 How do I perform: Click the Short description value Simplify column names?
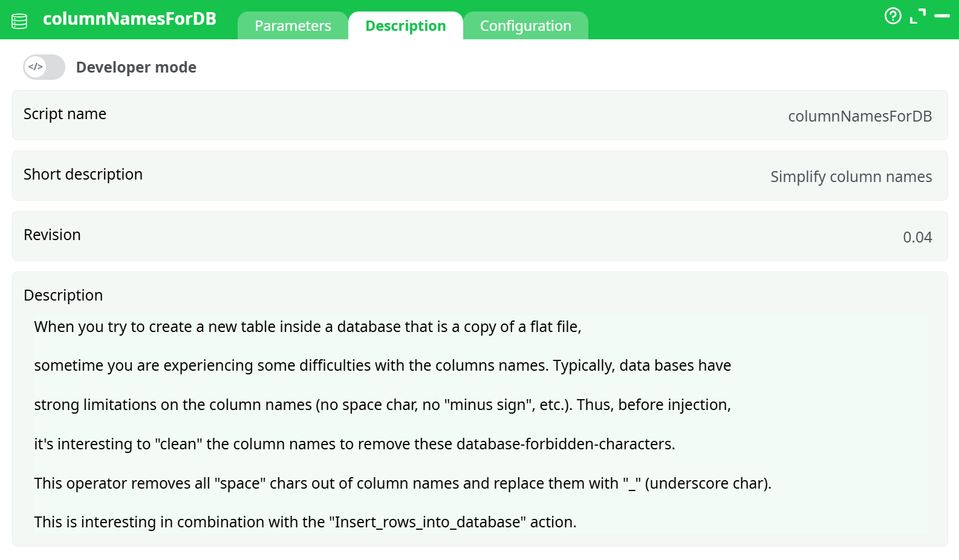(851, 177)
